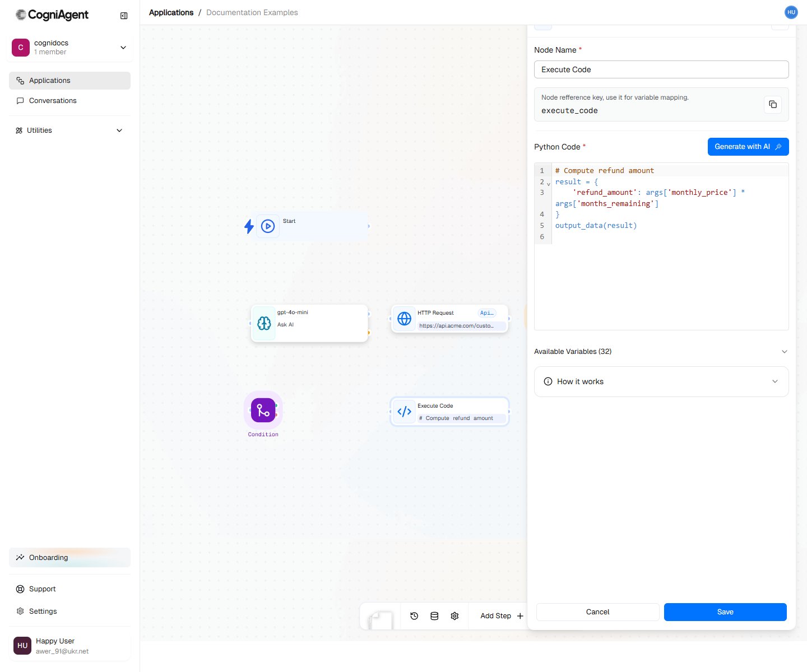Open the HU avatar menu at top right
Screen dimensions: 807x672
click(791, 12)
